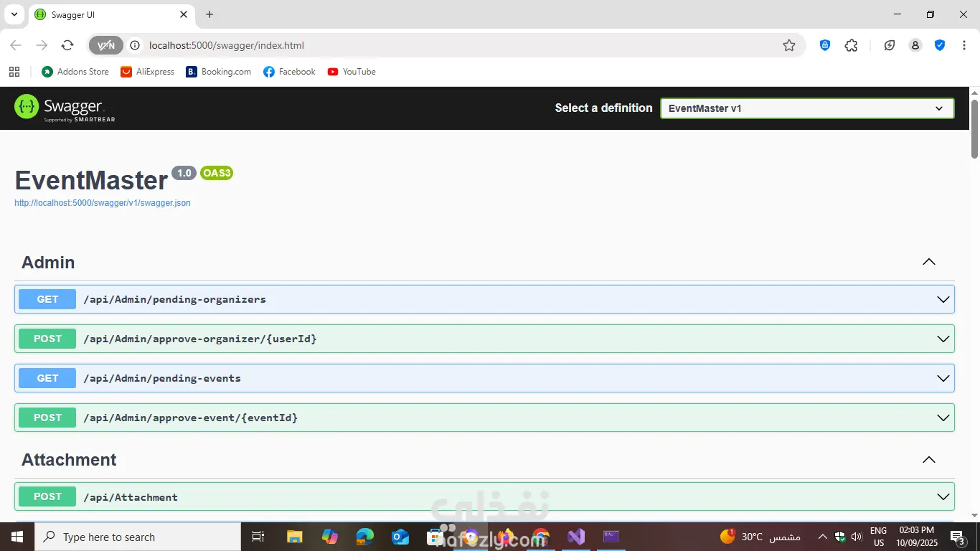Open the browser extensions puzzle icon

(852, 45)
